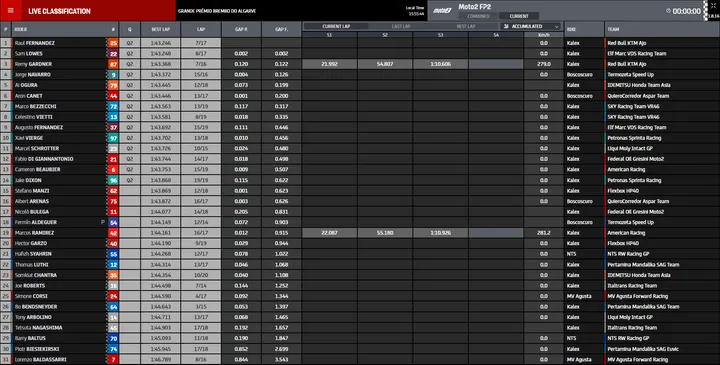Click the GAP P. column header
This screenshot has height=365, width=720.
242,29
